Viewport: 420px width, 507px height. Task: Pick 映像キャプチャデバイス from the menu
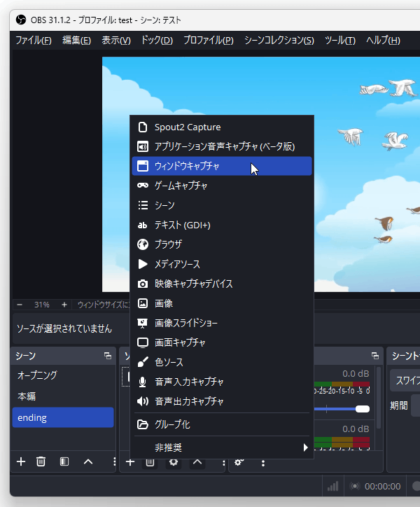[193, 284]
